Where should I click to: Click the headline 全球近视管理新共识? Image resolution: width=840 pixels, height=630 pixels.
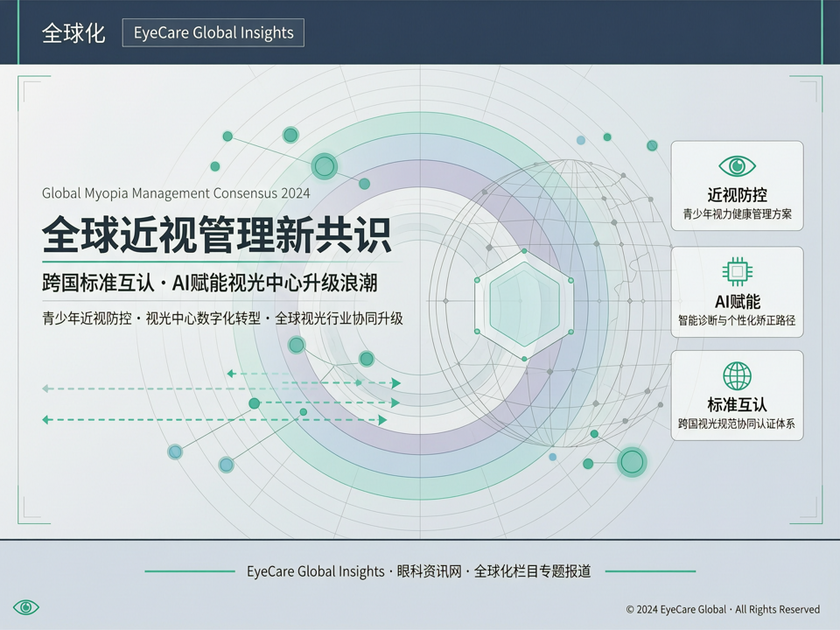tap(216, 234)
